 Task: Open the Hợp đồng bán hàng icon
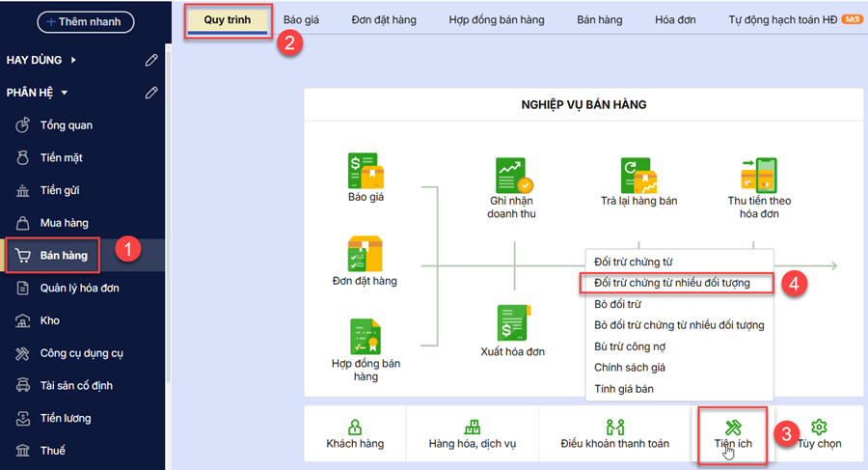tap(366, 337)
